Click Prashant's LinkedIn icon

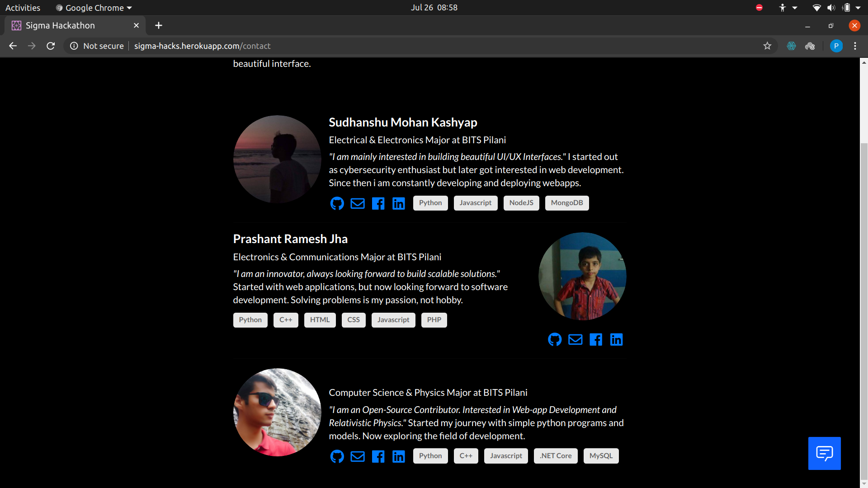[616, 339]
